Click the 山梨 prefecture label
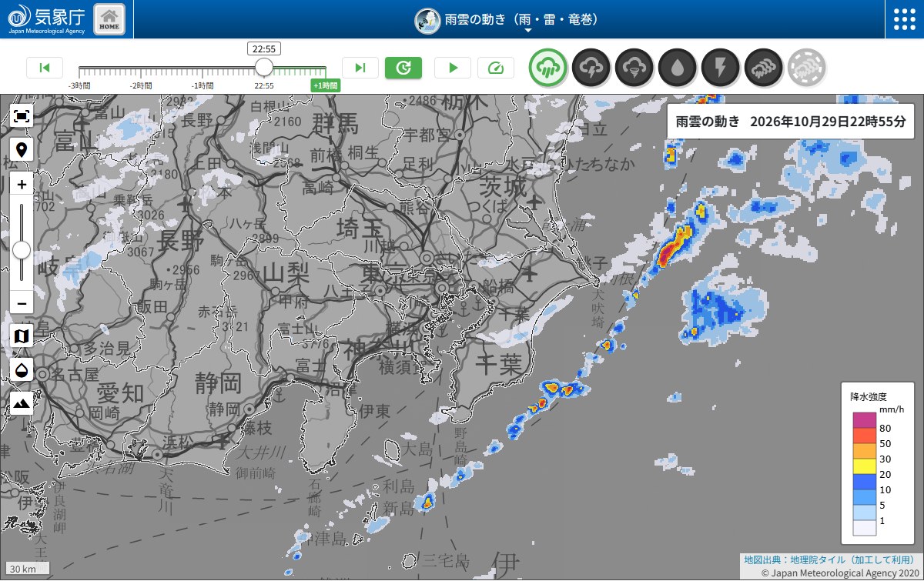924x581 pixels. coord(285,272)
